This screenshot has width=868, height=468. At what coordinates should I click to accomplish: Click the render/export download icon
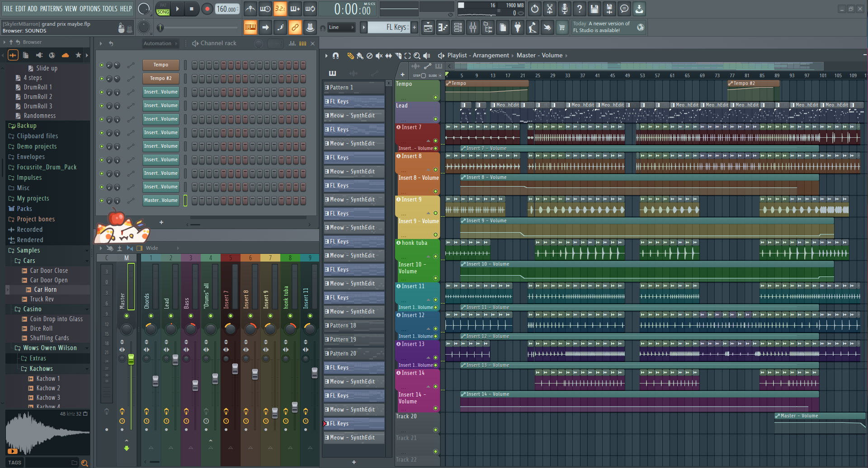639,9
